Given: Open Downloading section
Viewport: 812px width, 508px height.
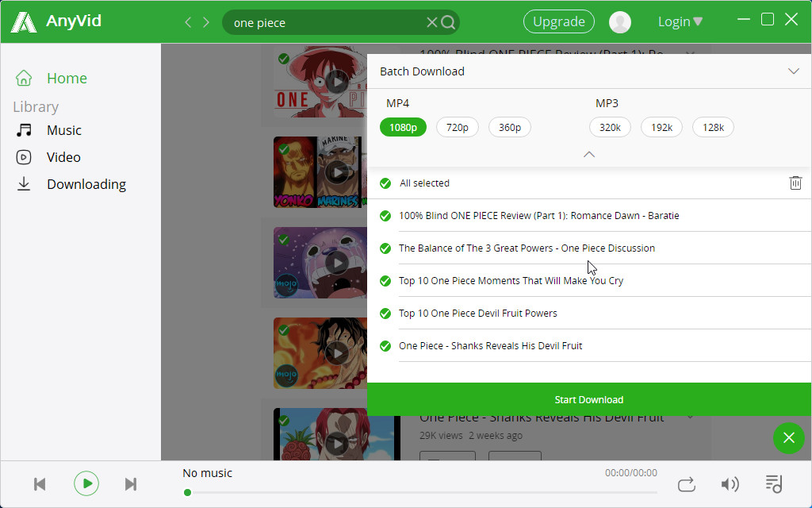Looking at the screenshot, I should tap(86, 184).
